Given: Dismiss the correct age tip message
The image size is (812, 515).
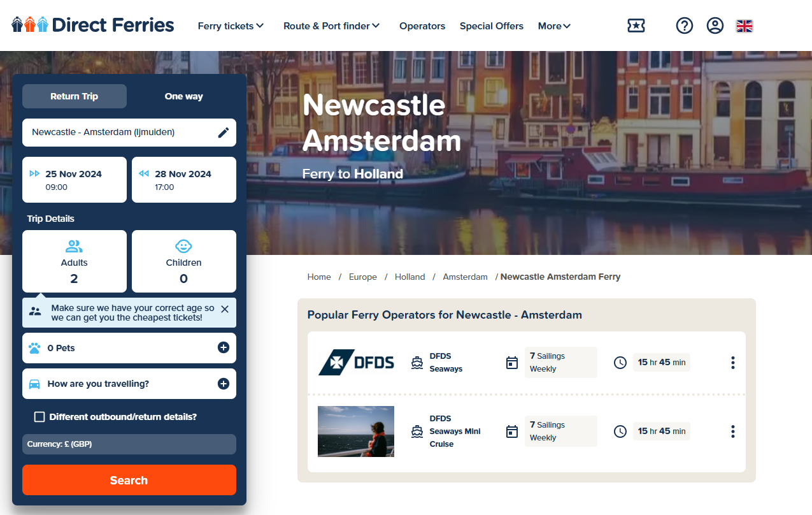Looking at the screenshot, I should pos(224,309).
